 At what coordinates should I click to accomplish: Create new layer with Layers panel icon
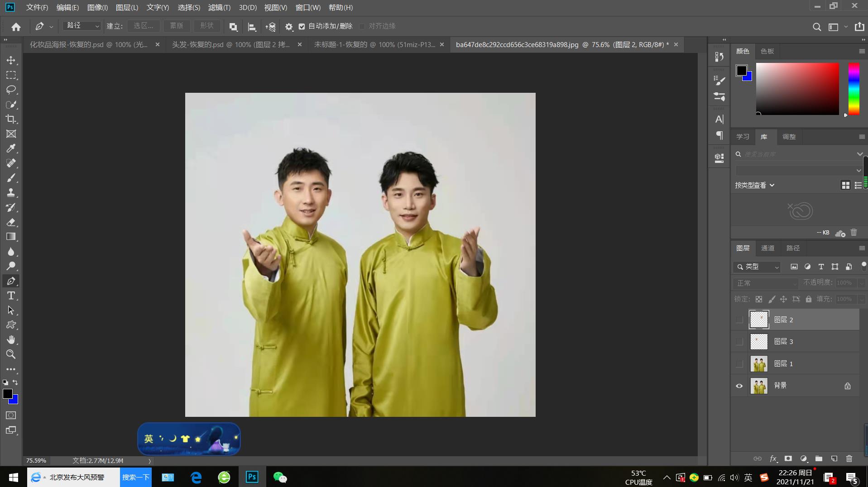pyautogui.click(x=834, y=458)
